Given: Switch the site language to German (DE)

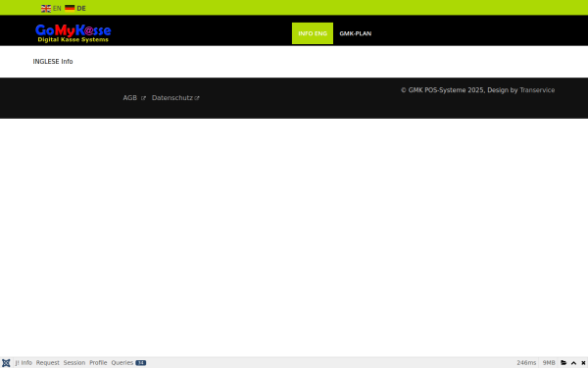Looking at the screenshot, I should 75,8.
